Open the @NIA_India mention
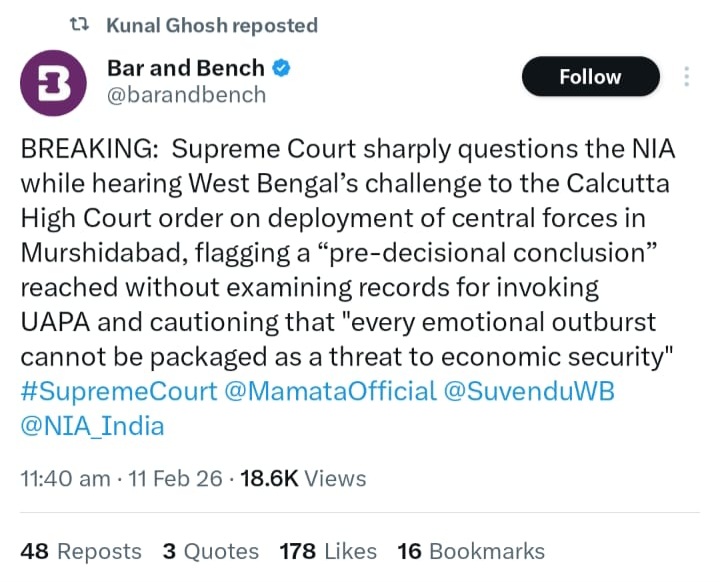 pyautogui.click(x=92, y=426)
